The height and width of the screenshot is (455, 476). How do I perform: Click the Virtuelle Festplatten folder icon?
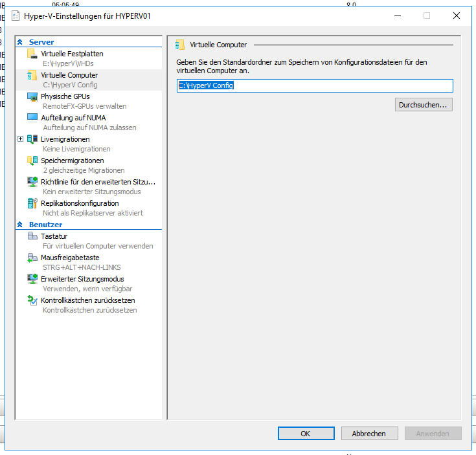pos(32,54)
